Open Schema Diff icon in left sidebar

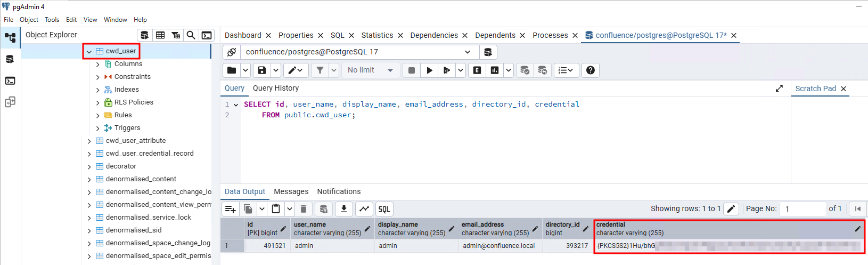(x=10, y=102)
